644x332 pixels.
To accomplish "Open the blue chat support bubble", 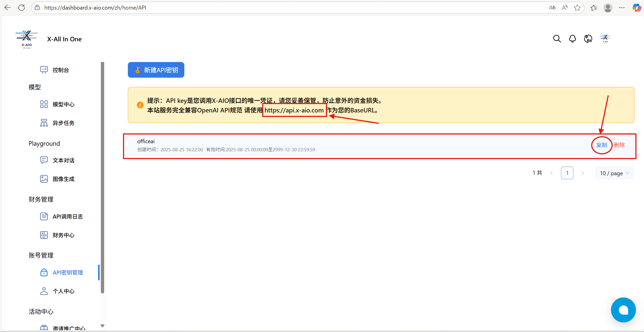I will tap(623, 310).
